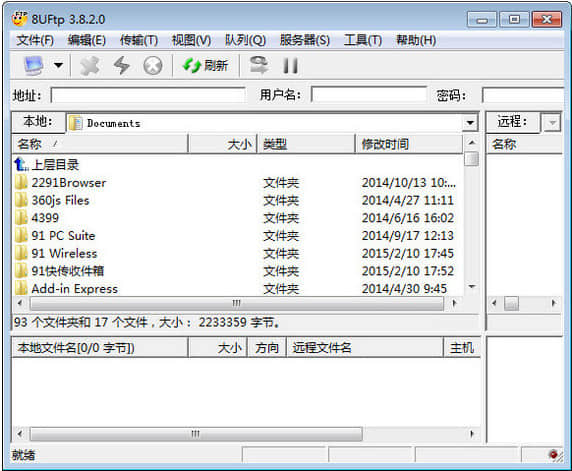572x471 pixels.
Task: Open the 文件(F) menu
Action: click(35, 40)
